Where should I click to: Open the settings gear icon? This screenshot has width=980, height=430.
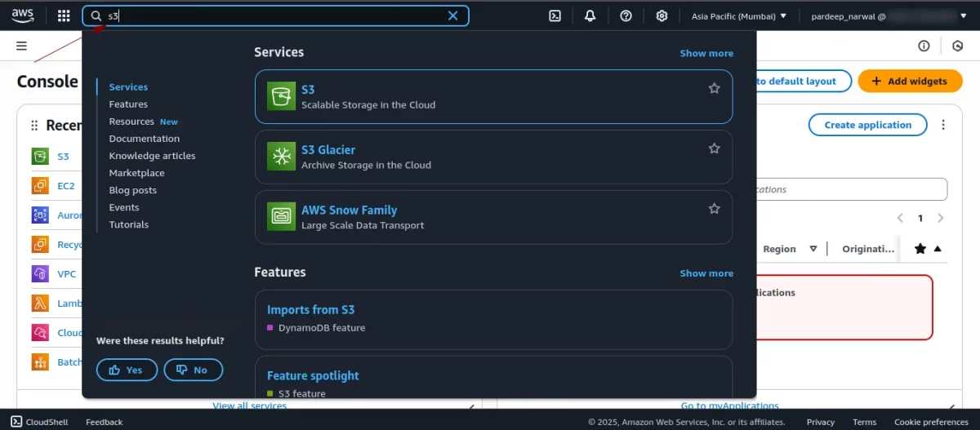click(661, 16)
